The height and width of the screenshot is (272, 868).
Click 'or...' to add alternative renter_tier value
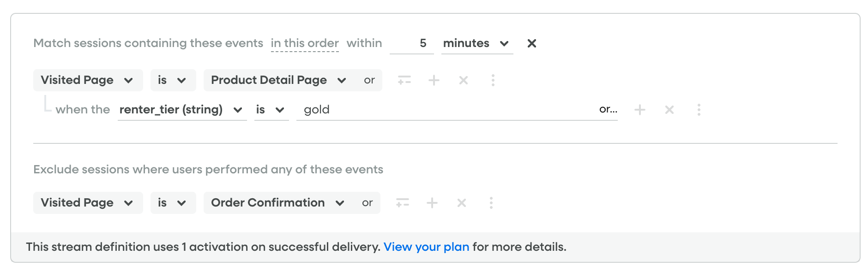tap(608, 109)
